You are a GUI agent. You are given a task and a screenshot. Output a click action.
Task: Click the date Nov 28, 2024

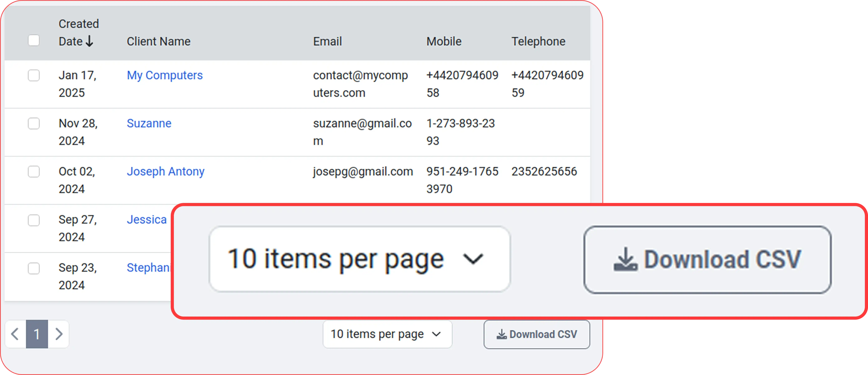(78, 132)
